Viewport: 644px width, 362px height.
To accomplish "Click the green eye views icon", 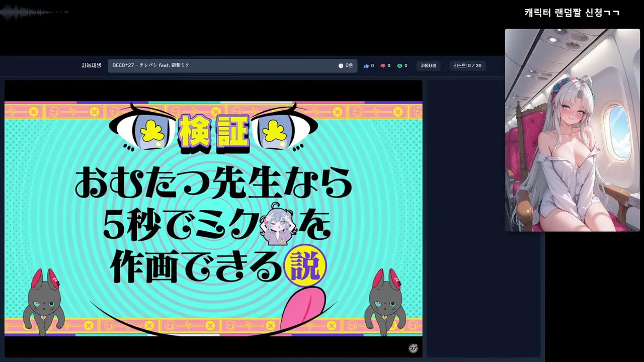I will tap(399, 66).
